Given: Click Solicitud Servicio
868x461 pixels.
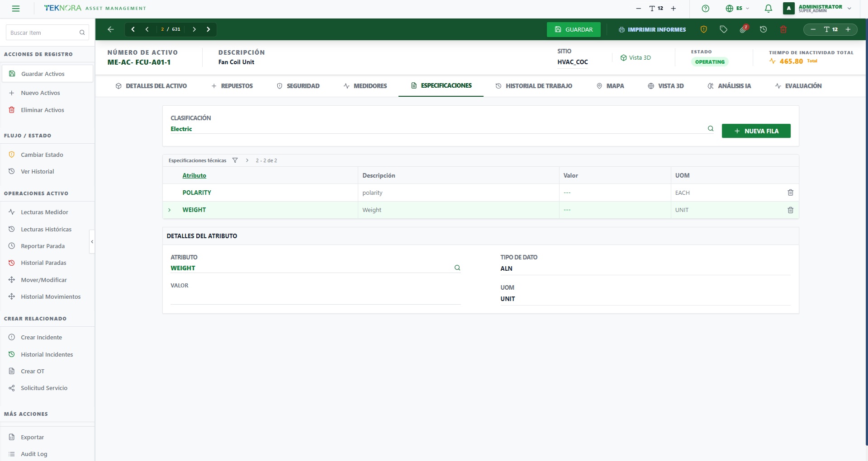Looking at the screenshot, I should (x=44, y=388).
